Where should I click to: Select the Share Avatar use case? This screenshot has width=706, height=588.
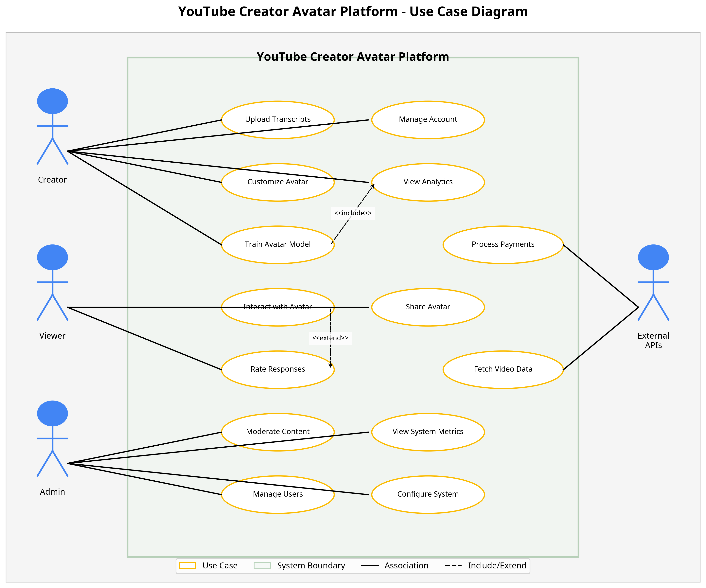[428, 307]
